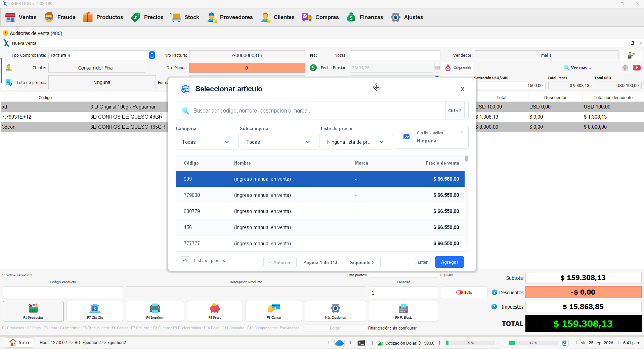
Task: Go to Siguiente page
Action: click(362, 262)
